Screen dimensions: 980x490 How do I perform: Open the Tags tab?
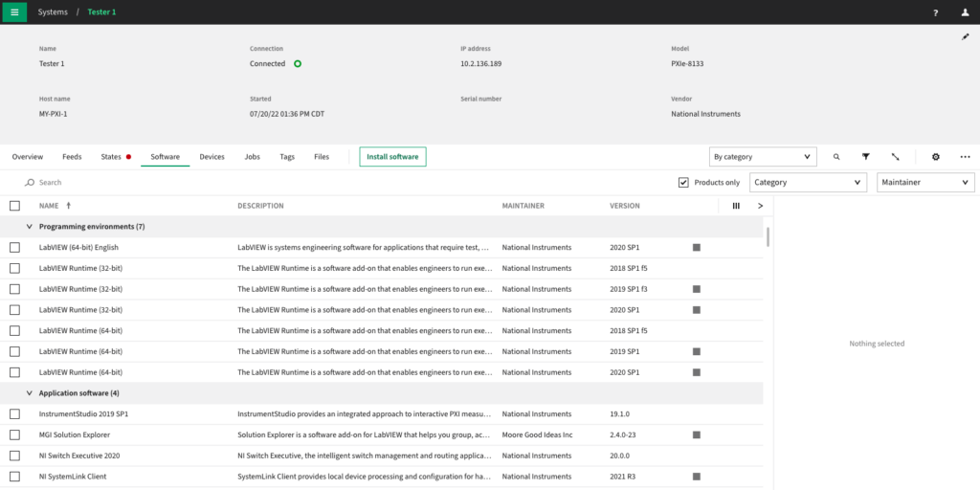pyautogui.click(x=287, y=157)
